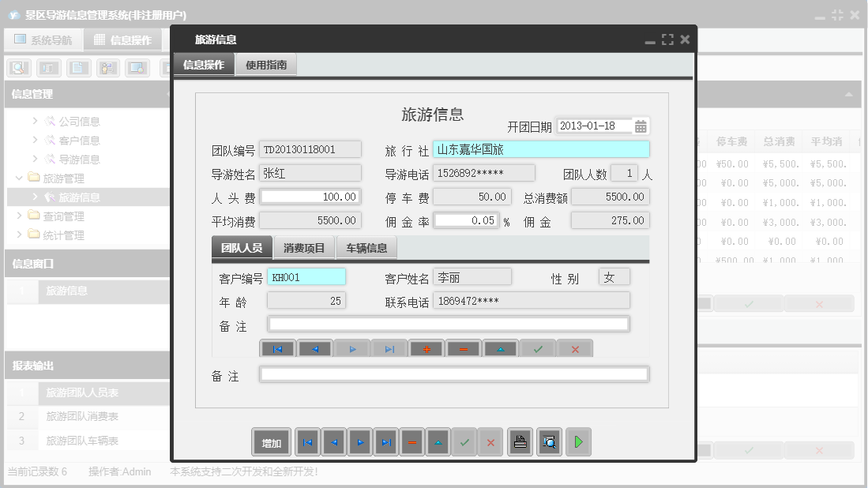Go to first record in bottom toolbar
This screenshot has width=868, height=488.
click(x=307, y=443)
